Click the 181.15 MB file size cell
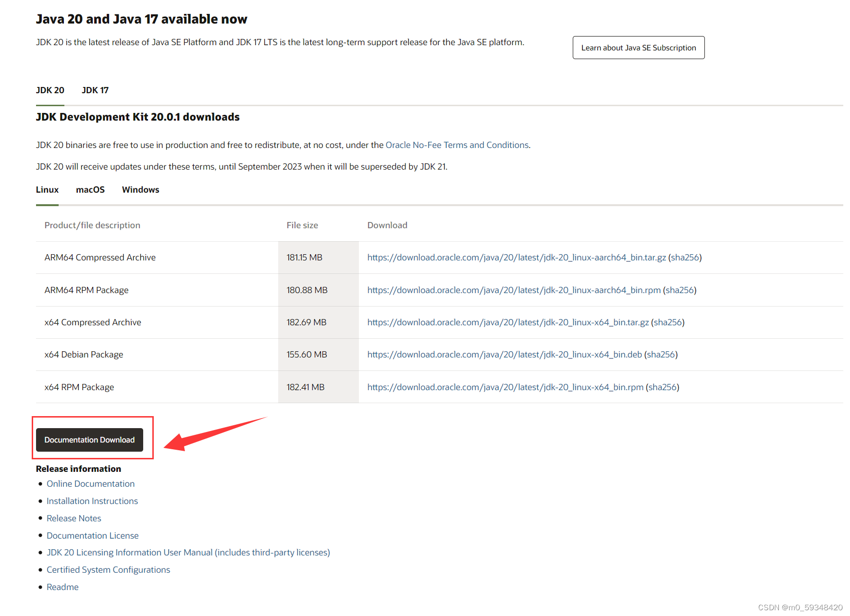 click(x=319, y=258)
